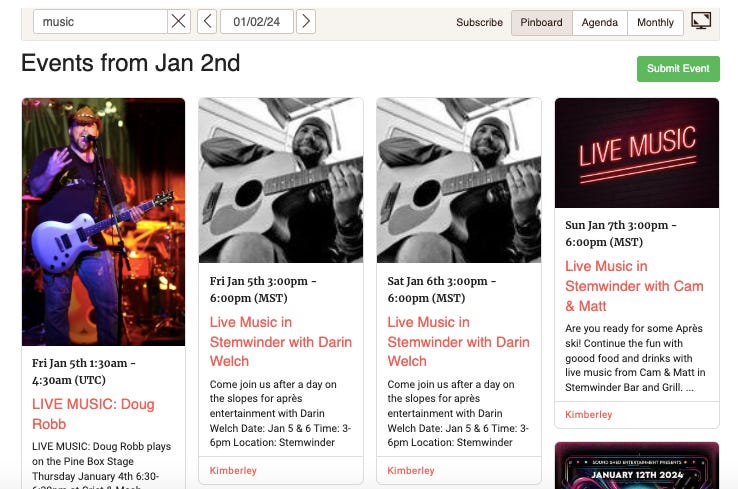Switch to Pinboard view
This screenshot has height=489, width=738.
[x=542, y=23]
